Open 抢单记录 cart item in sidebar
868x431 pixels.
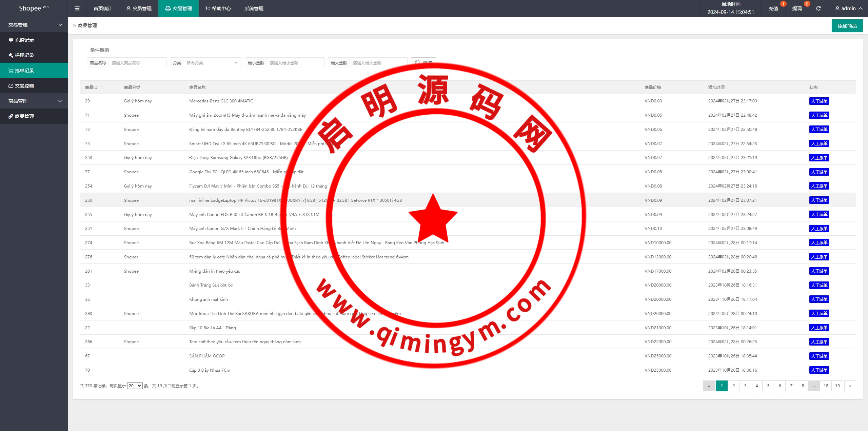tap(24, 71)
